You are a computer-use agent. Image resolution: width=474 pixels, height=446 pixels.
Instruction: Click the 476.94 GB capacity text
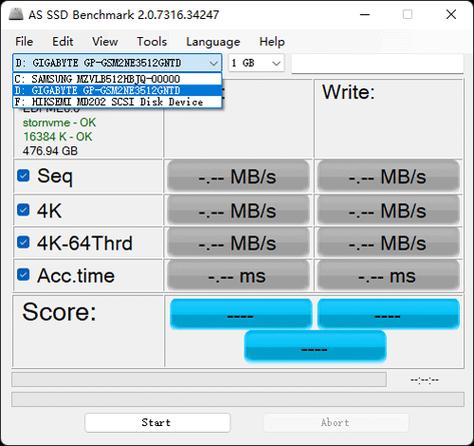tap(50, 151)
